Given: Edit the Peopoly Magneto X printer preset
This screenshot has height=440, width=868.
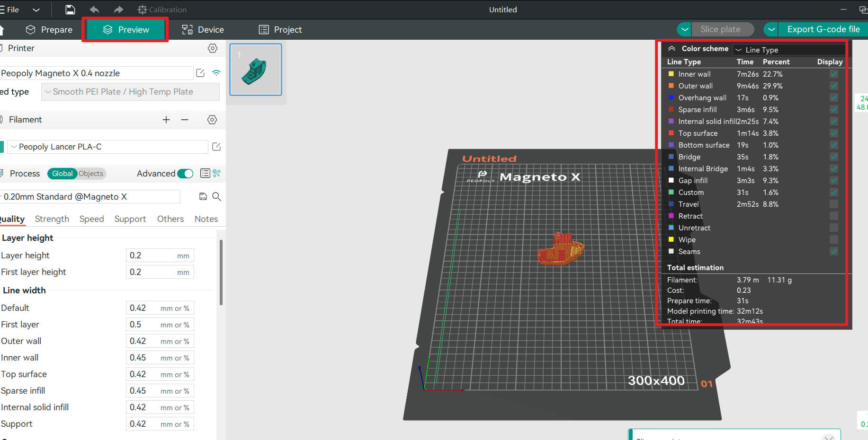Looking at the screenshot, I should click(200, 73).
